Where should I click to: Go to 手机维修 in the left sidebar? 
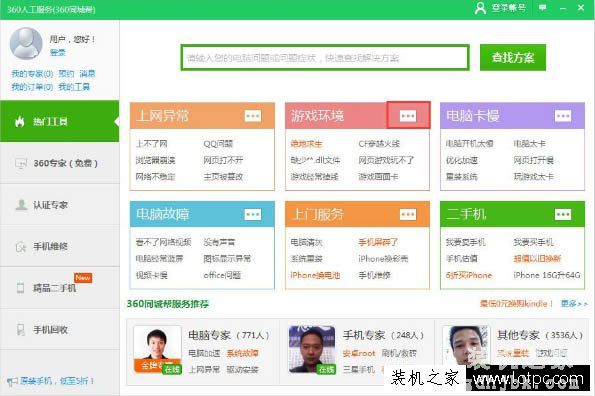click(x=60, y=247)
